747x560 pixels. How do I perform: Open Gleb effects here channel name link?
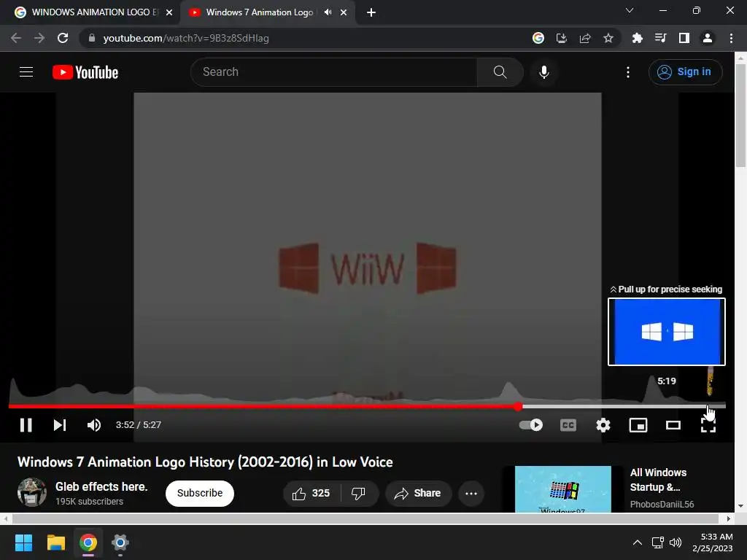(101, 486)
